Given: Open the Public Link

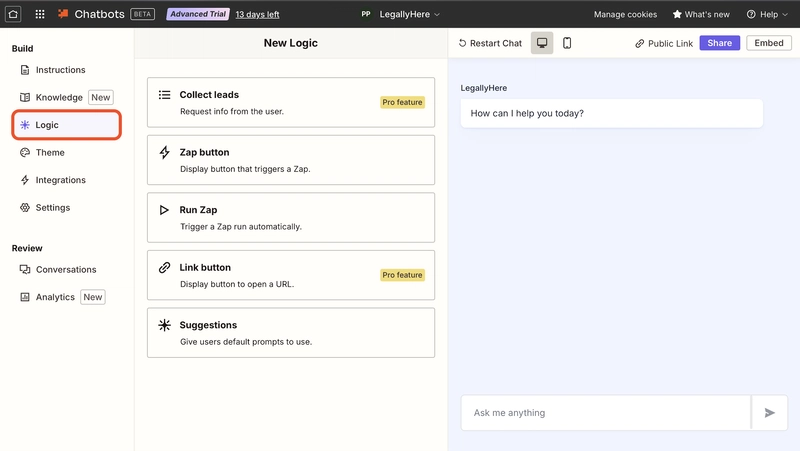Looking at the screenshot, I should click(x=664, y=43).
